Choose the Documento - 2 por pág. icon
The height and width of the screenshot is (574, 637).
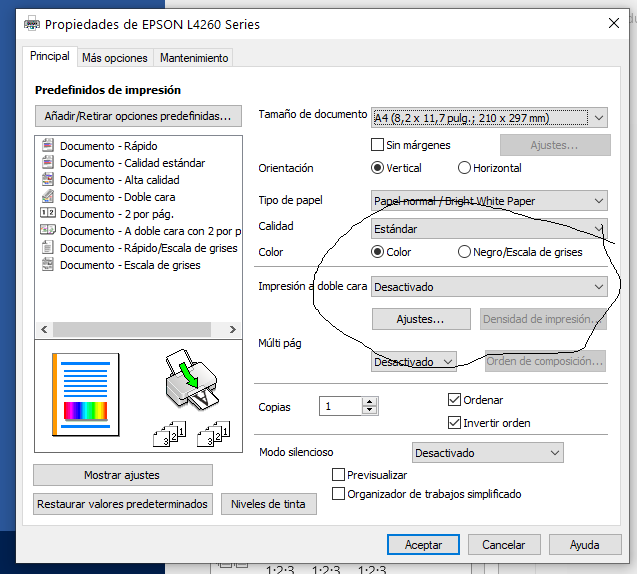[x=47, y=214]
